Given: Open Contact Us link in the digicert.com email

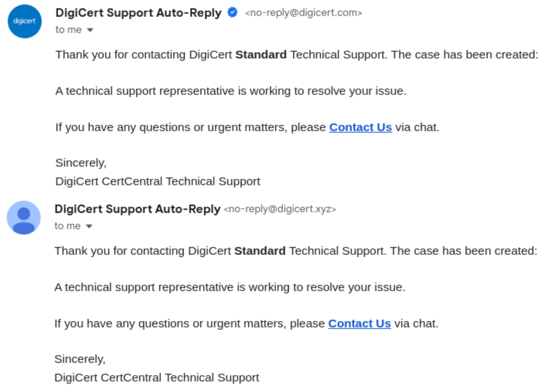Looking at the screenshot, I should [x=360, y=127].
